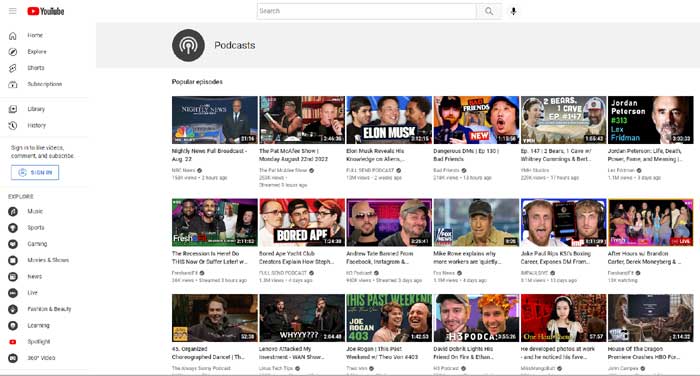This screenshot has width=700, height=376.
Task: Click the Gaming icon in Explore list
Action: 13,244
